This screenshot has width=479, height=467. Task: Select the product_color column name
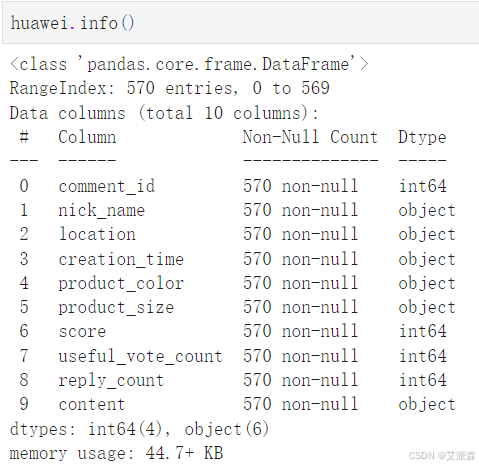point(121,284)
